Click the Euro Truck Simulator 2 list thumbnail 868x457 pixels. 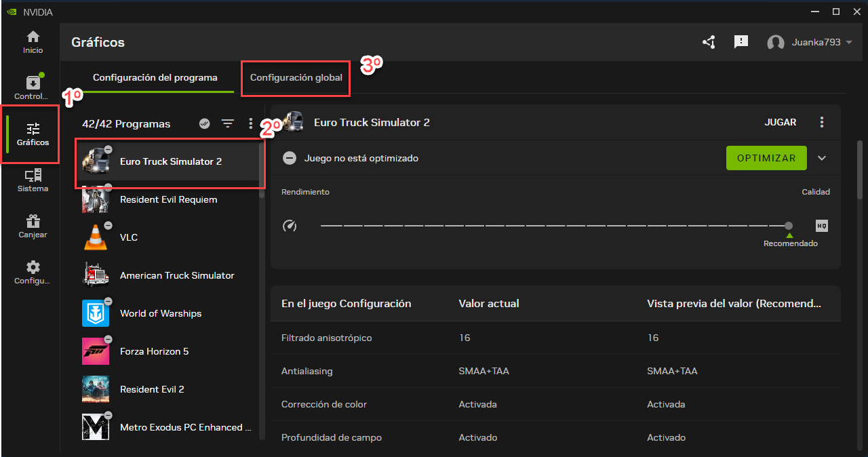96,161
